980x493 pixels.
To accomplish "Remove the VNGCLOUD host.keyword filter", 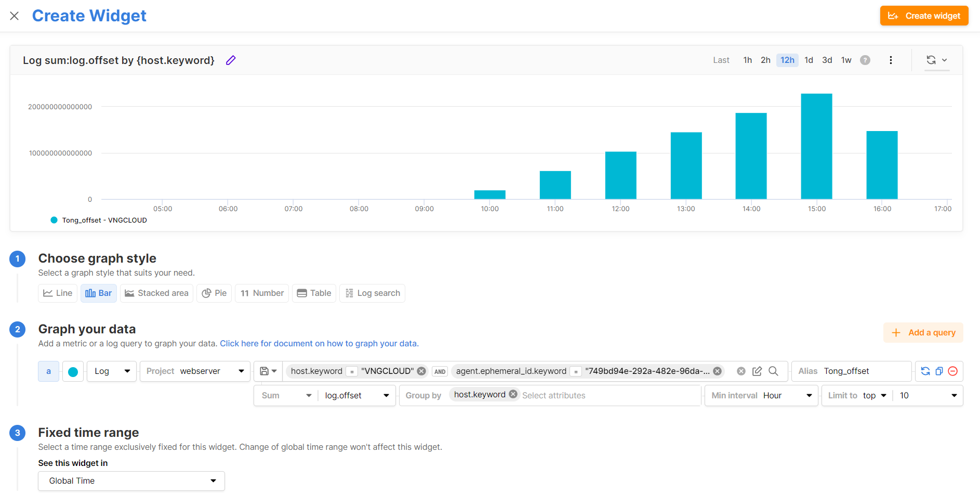I will [421, 371].
